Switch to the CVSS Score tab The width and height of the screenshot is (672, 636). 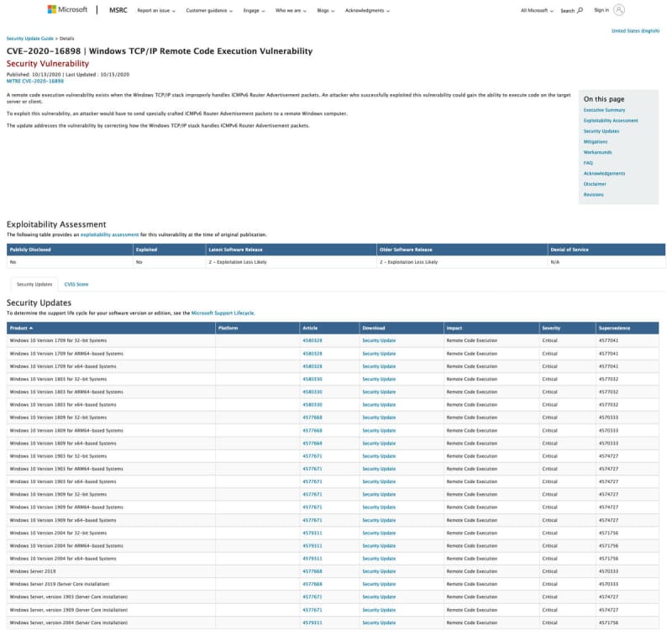coord(76,284)
